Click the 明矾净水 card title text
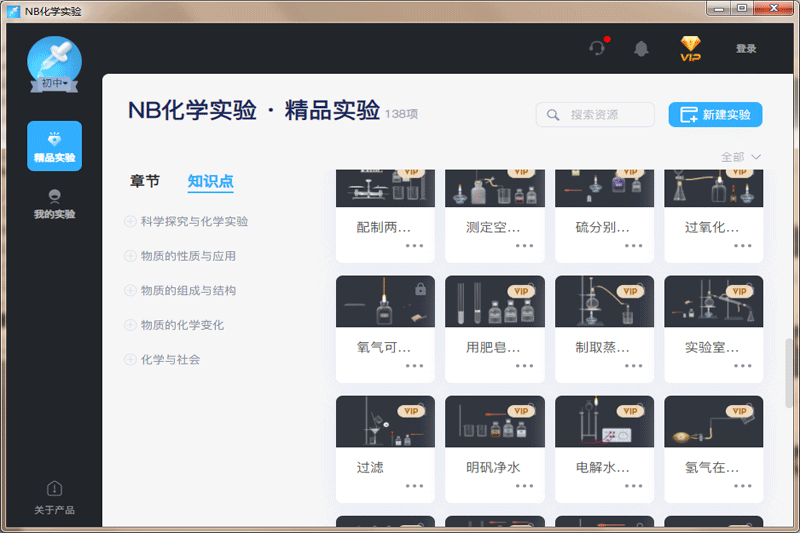The image size is (800, 533). 493,467
